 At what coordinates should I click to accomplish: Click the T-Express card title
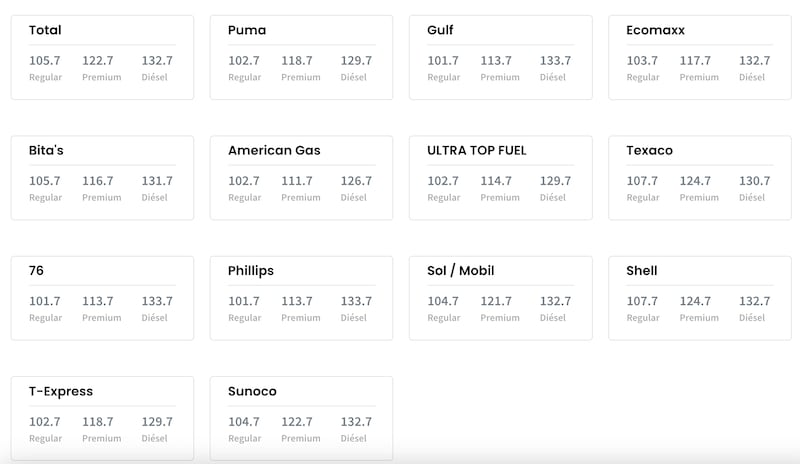61,391
